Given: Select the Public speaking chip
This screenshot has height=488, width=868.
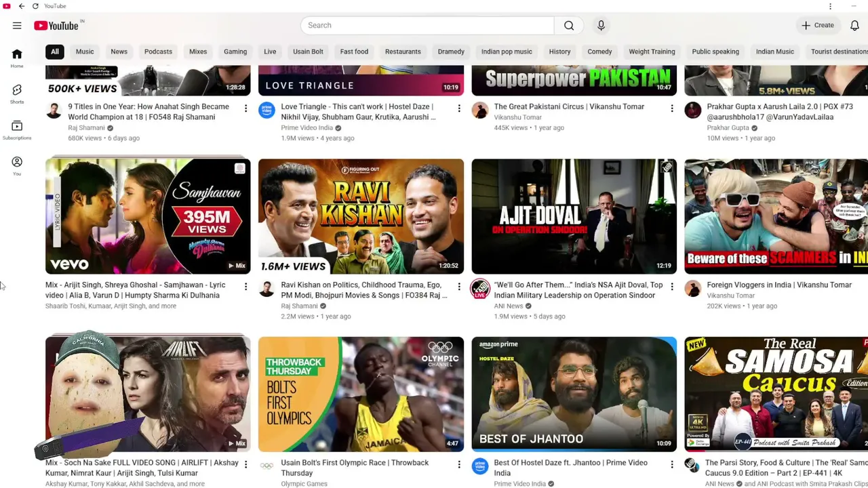Looking at the screenshot, I should click(715, 52).
